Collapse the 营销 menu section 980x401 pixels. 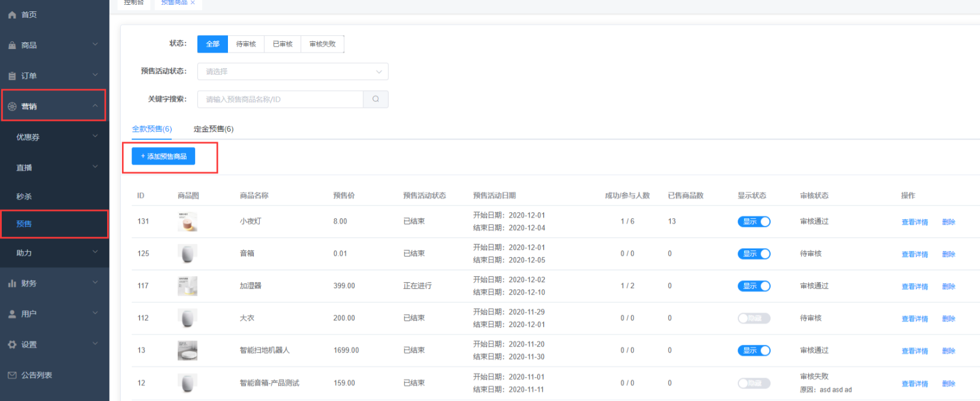tap(95, 106)
